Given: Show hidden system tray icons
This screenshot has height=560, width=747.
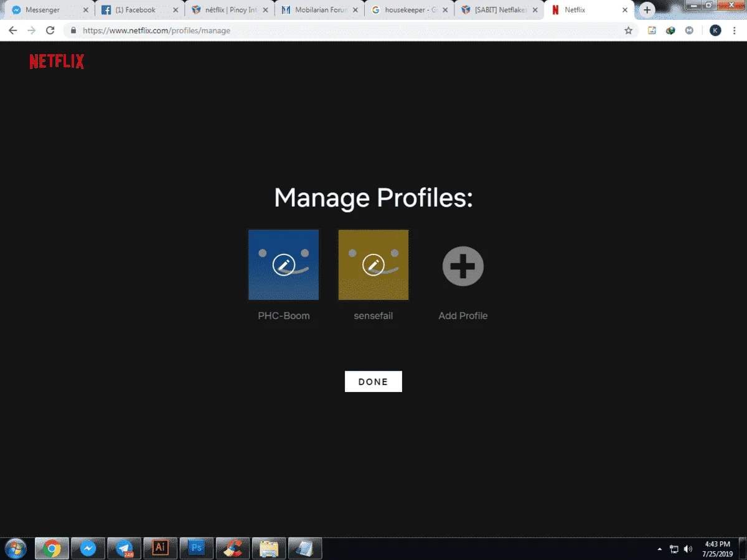Looking at the screenshot, I should [660, 549].
